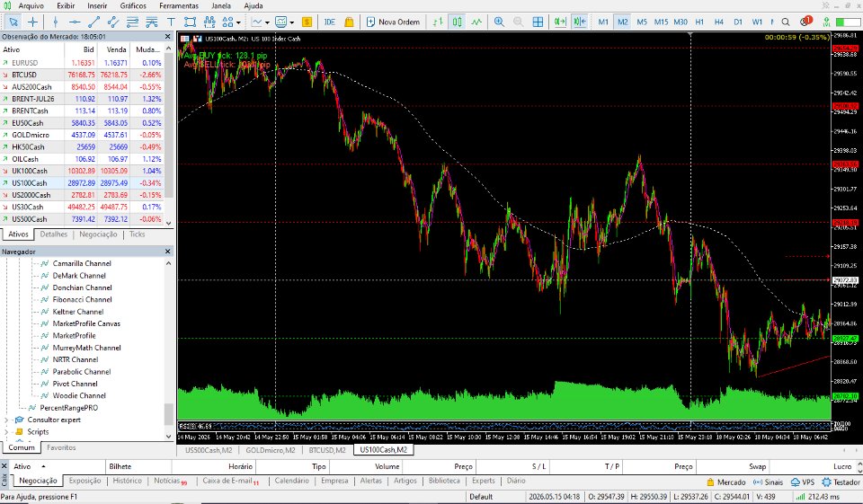The height and width of the screenshot is (504, 863).
Task: Open dropdown arrow next to objects icon
Action: [238, 22]
